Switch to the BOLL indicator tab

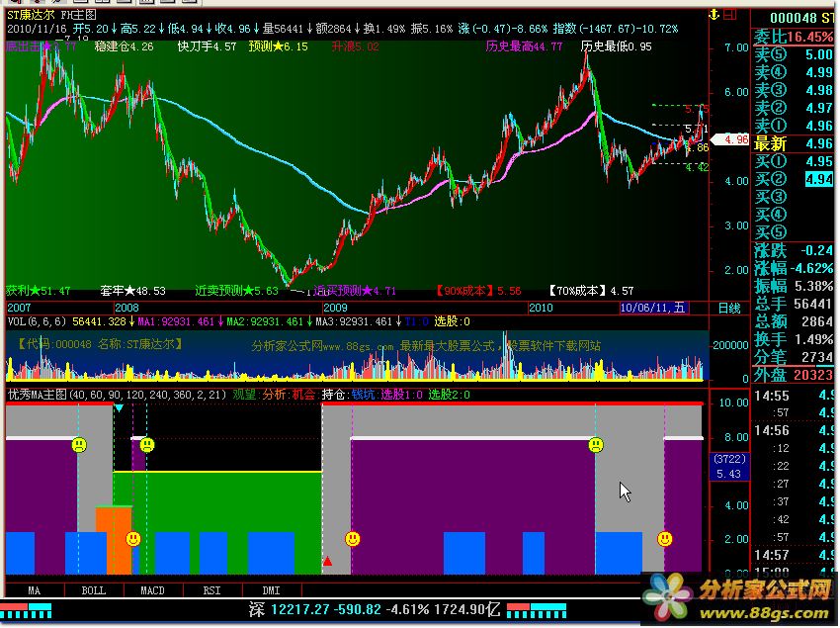pyautogui.click(x=94, y=590)
